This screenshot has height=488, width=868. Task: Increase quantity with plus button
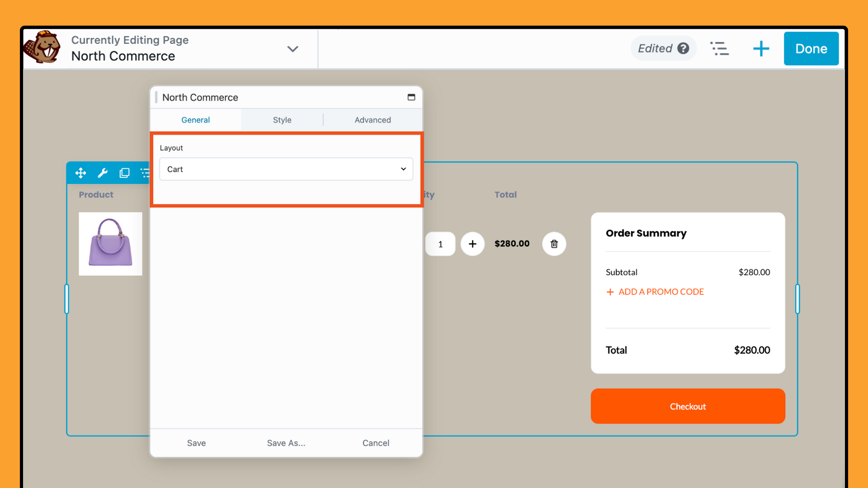[472, 244]
